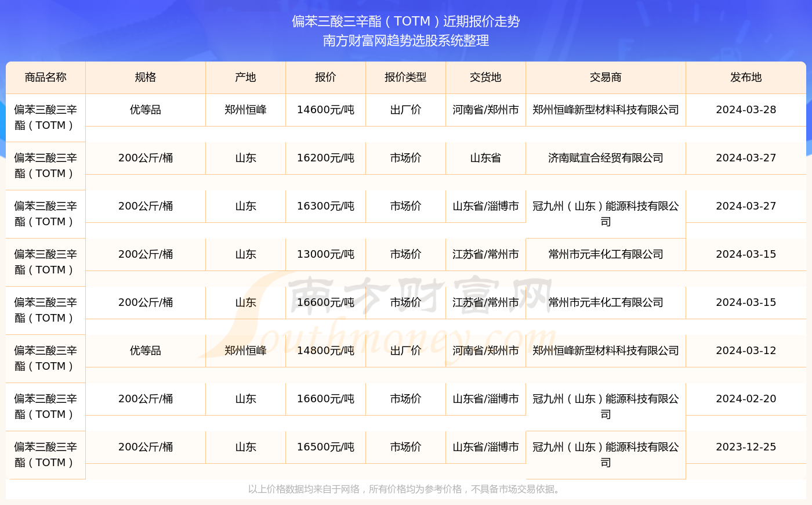Screen dimensions: 812x505
Task: Click the 产地 column header
Action: coord(246,78)
